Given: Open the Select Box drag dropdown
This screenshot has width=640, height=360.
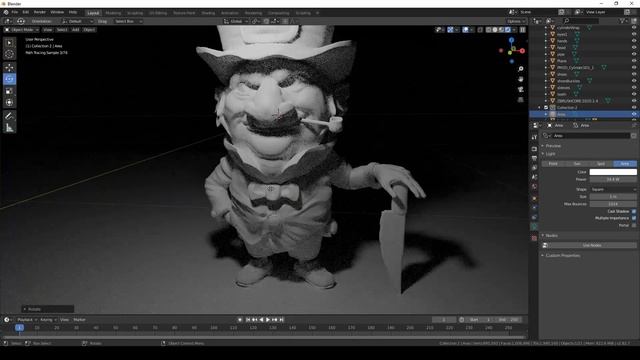Looking at the screenshot, I should tap(128, 21).
